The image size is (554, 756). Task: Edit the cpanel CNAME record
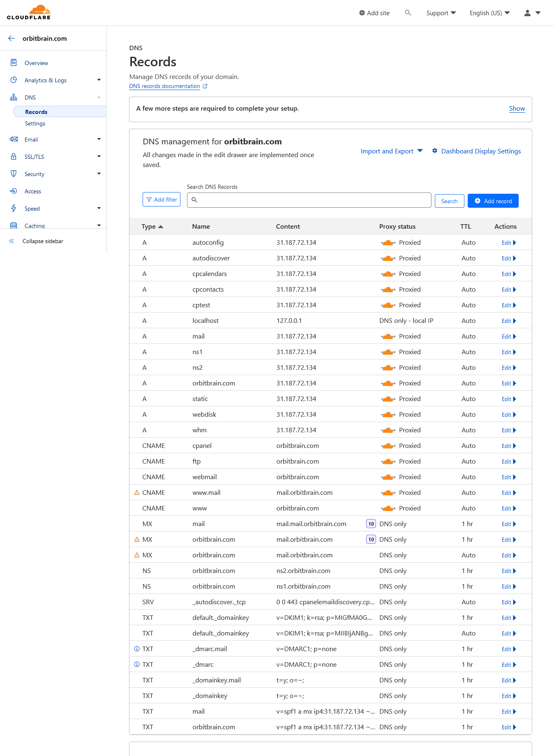click(x=509, y=446)
